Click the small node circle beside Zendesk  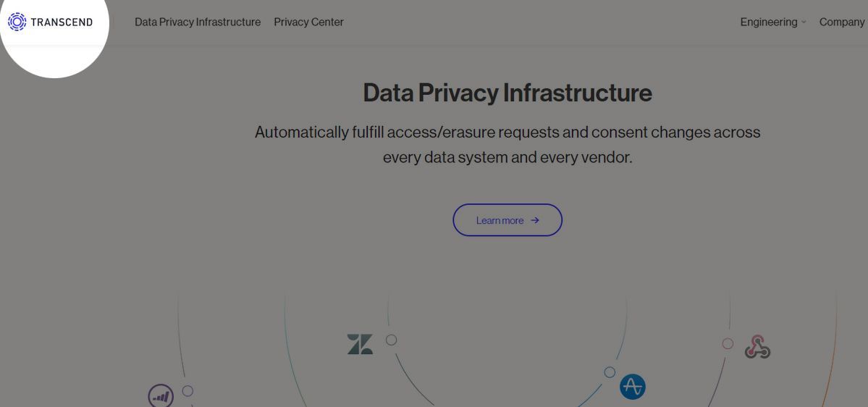(x=392, y=340)
